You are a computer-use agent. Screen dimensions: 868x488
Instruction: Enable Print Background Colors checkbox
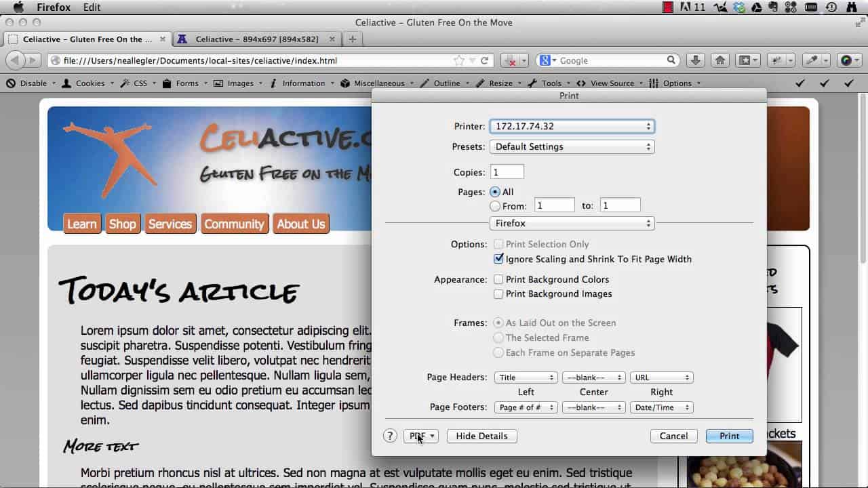pyautogui.click(x=498, y=279)
